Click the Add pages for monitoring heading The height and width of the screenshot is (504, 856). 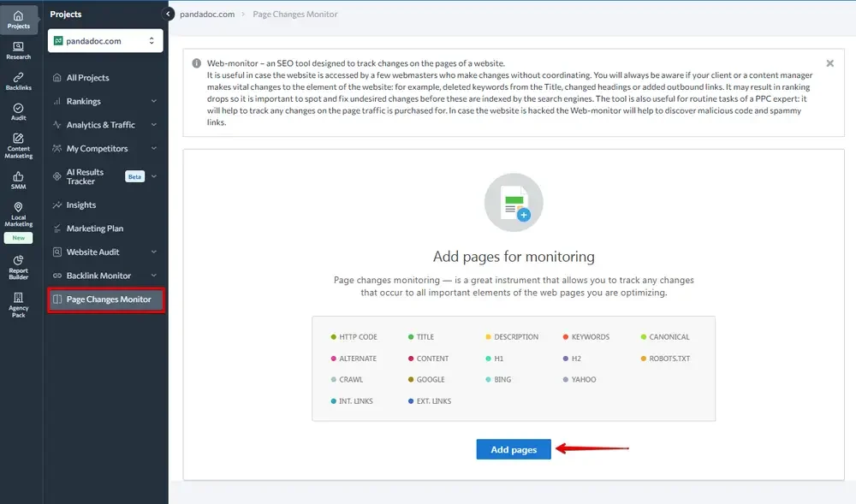(x=514, y=257)
